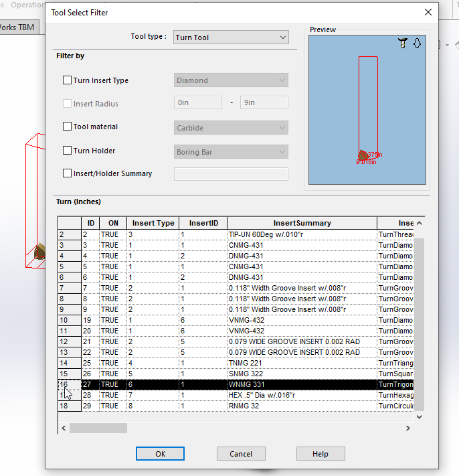Select row header 5 in the table
This screenshot has width=459, height=476.
pyautogui.click(x=70, y=266)
